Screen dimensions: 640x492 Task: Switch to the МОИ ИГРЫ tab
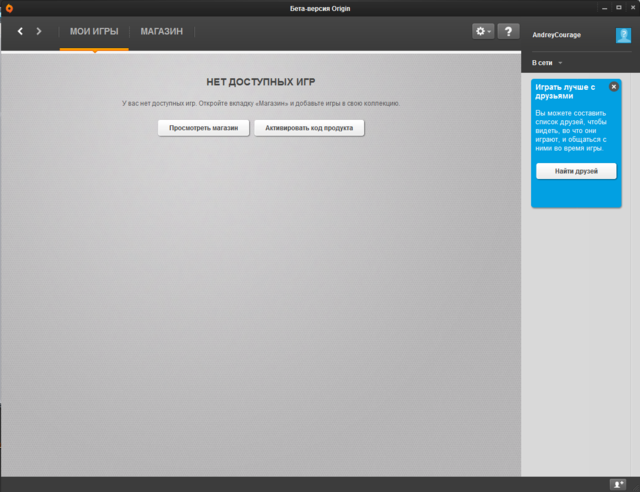pos(94,32)
